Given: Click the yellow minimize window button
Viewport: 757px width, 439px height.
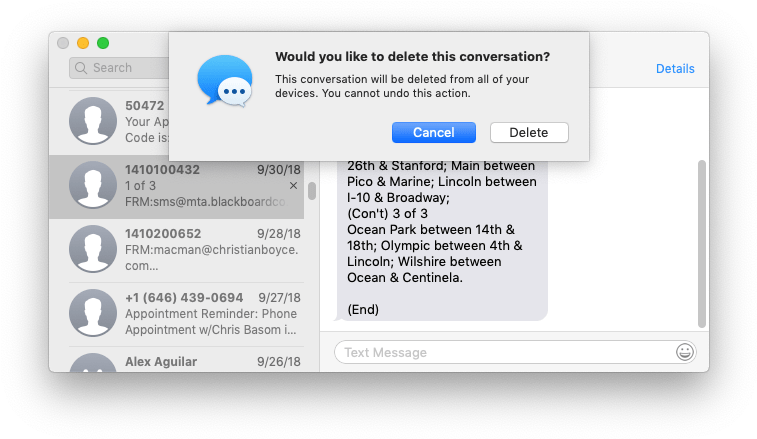Looking at the screenshot, I should coord(83,43).
